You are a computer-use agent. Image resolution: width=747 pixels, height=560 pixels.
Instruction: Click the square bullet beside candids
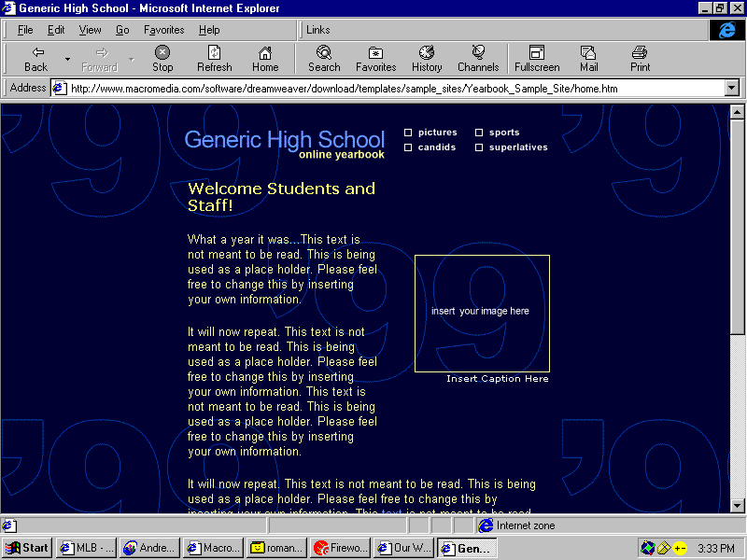point(408,147)
